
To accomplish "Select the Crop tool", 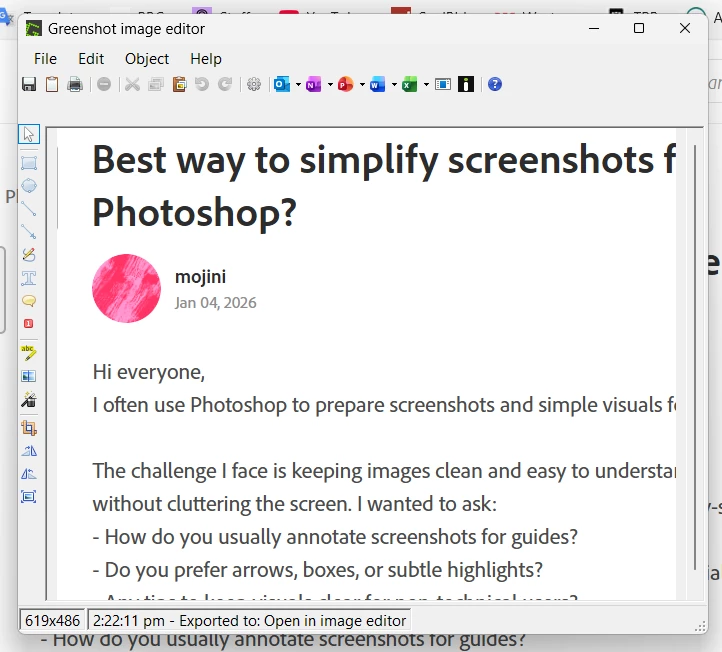I will [29, 428].
